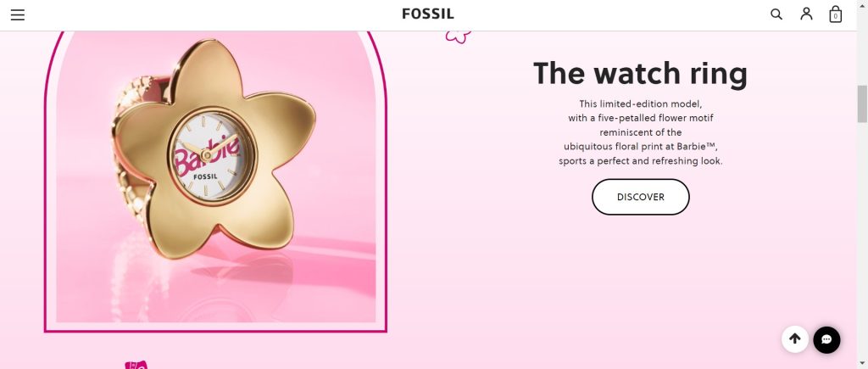
Task: Click the scrollbar track below the thumb
Action: point(862,238)
